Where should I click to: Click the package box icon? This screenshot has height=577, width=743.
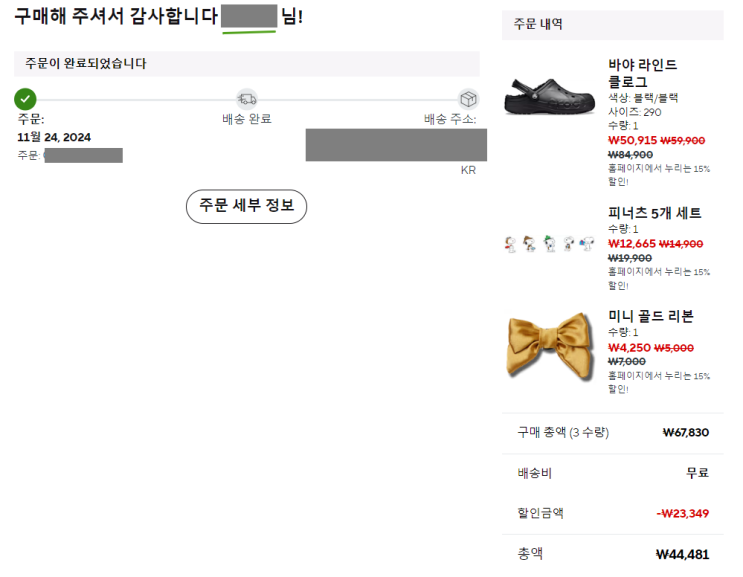tap(468, 99)
